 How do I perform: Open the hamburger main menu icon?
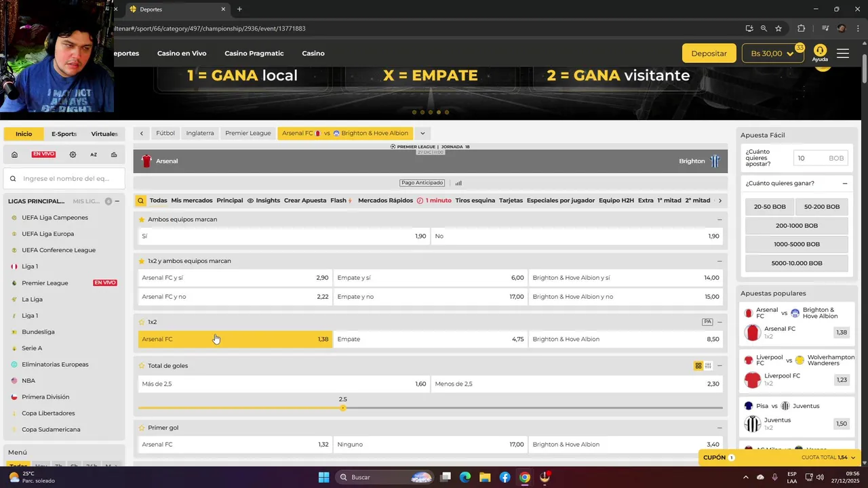(843, 54)
